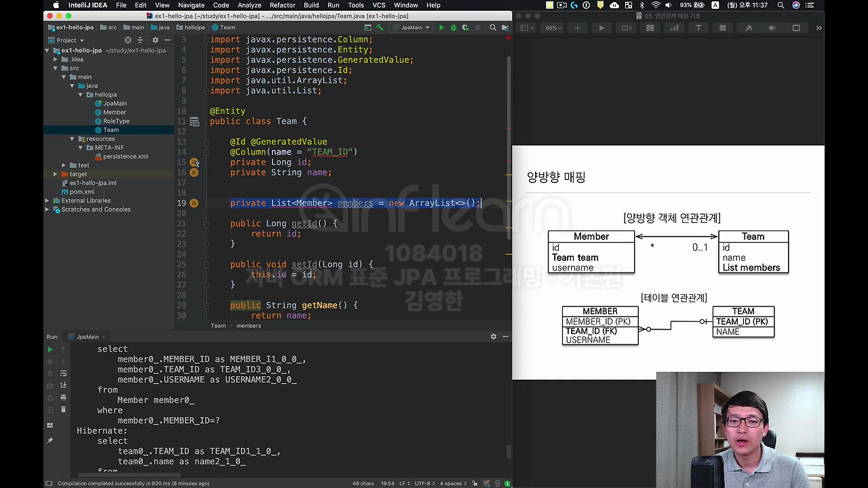Collapse the src folder in project tree

click(x=56, y=68)
